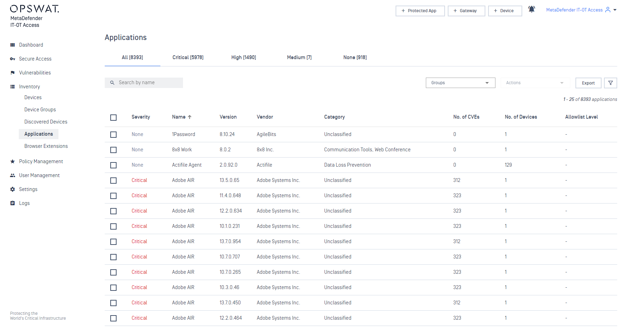Click the + Gateway button
This screenshot has height=327, width=644.
[466, 11]
